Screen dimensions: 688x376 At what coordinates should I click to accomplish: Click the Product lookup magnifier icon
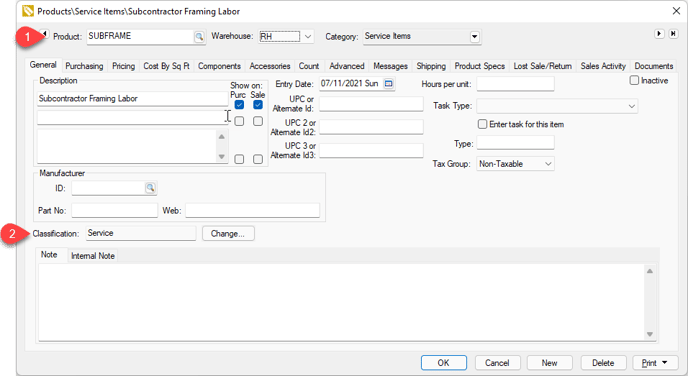click(x=199, y=36)
